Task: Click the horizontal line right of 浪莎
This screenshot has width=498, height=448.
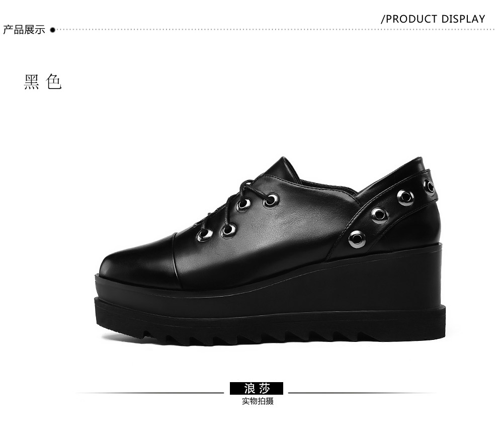Action: point(362,393)
